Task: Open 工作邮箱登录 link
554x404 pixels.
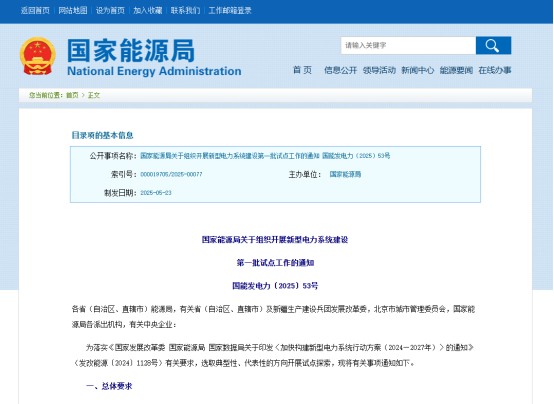Action: (230, 11)
